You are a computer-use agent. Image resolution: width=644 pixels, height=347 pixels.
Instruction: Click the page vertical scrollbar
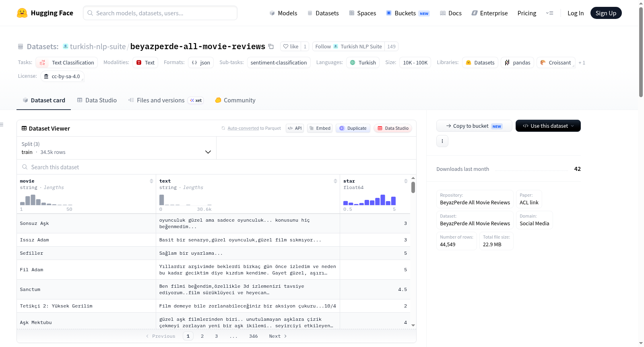[641, 52]
